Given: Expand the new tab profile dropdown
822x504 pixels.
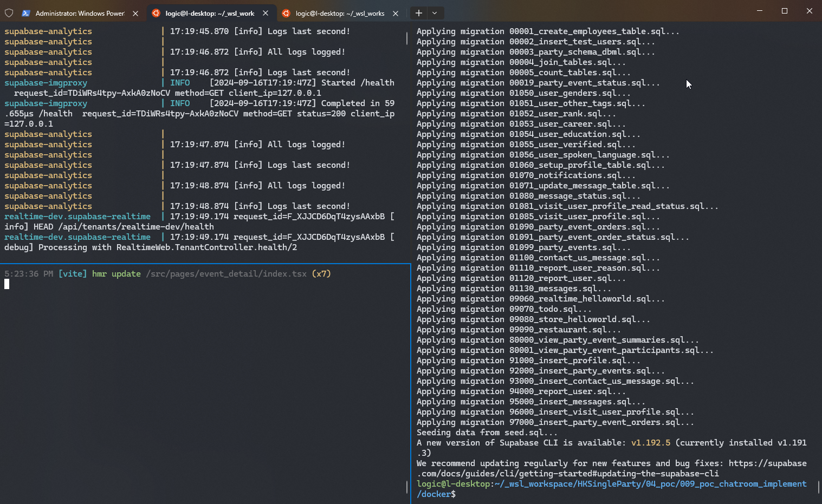Looking at the screenshot, I should 435,13.
